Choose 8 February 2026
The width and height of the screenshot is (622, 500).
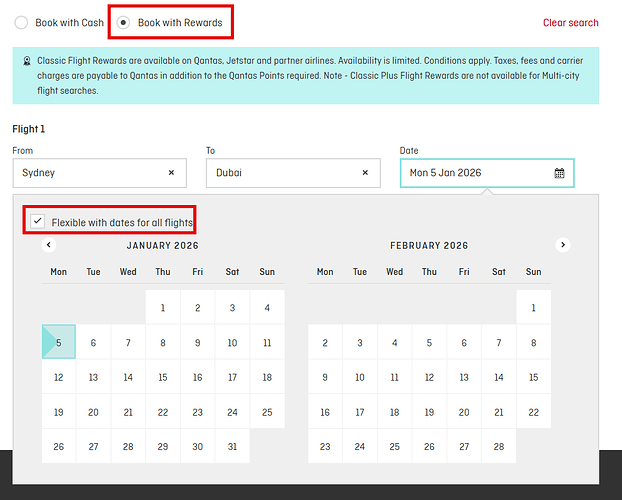point(534,342)
